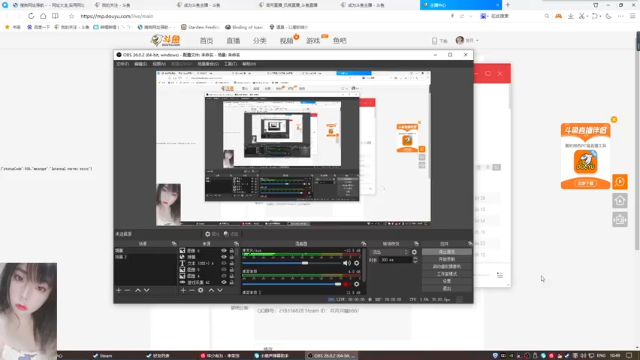
Task: Open settings gear for second mixer channel
Action: [x=357, y=284]
